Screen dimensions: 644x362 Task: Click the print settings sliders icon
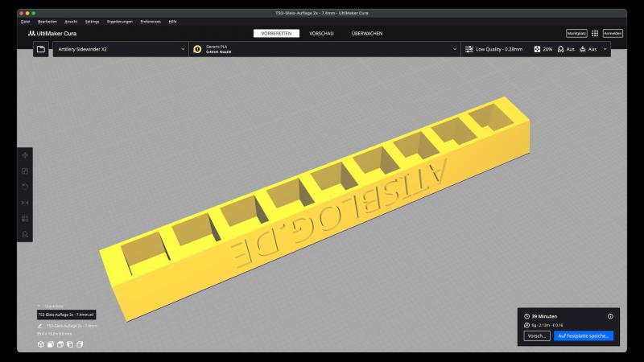(469, 49)
